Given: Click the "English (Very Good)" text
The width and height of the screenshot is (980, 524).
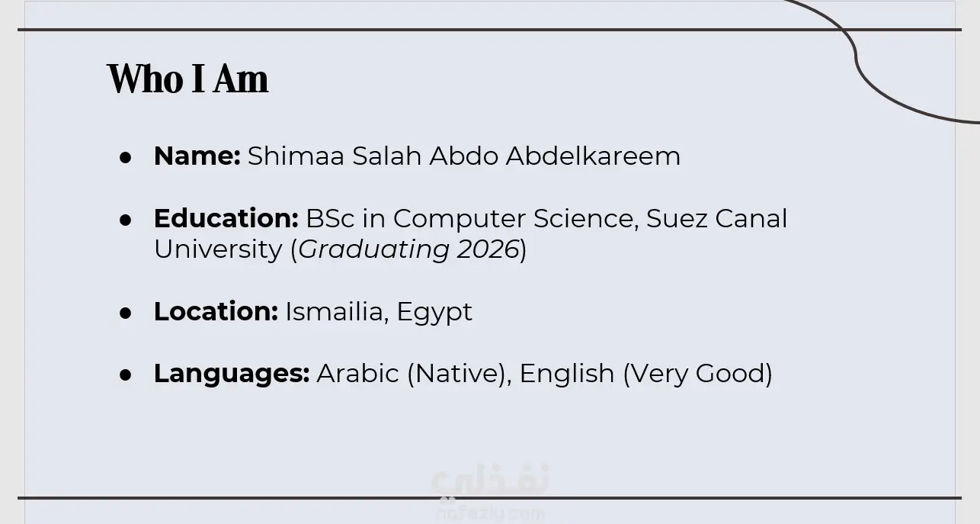Looking at the screenshot, I should pos(645,373).
